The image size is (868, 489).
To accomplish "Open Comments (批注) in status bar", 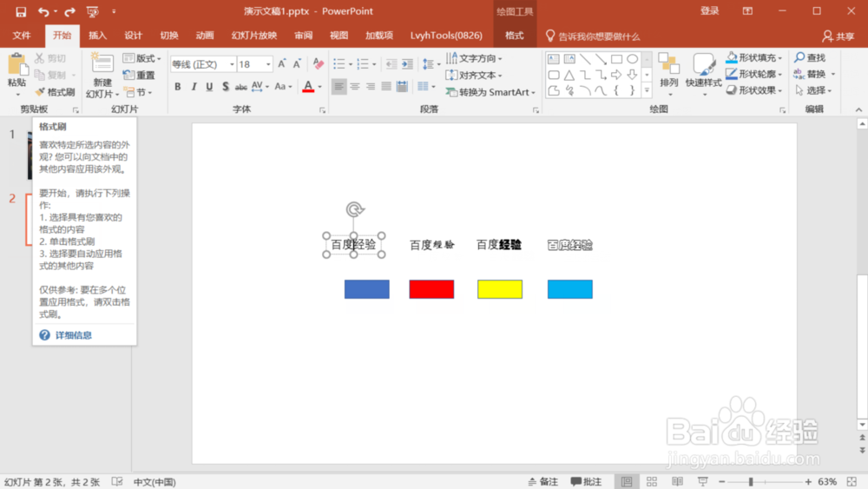I will (x=586, y=482).
